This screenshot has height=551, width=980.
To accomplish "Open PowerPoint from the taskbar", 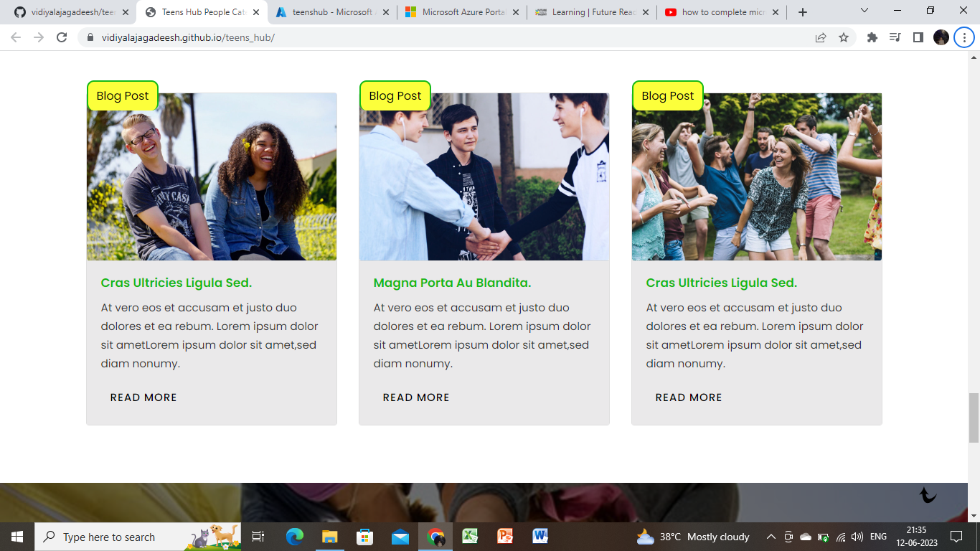I will pos(504,536).
